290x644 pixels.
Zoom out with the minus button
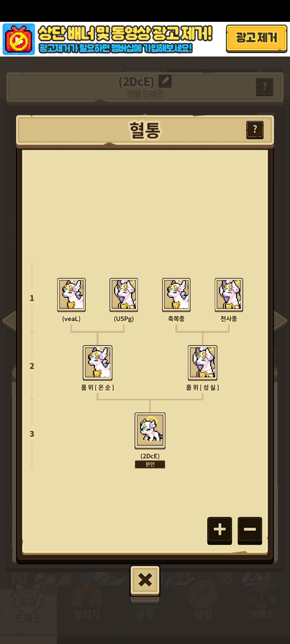[x=250, y=530]
